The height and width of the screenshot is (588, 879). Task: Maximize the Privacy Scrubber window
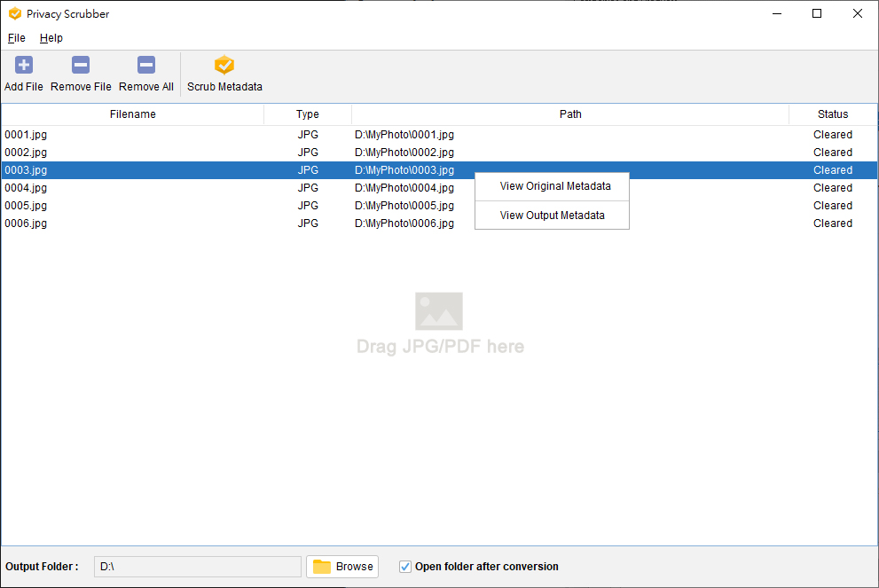pos(817,13)
